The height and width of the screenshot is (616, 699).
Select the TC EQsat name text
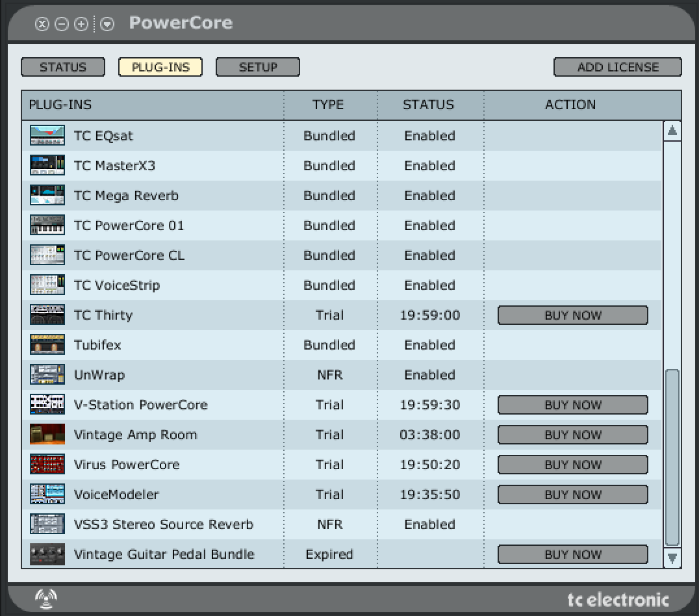pos(103,136)
